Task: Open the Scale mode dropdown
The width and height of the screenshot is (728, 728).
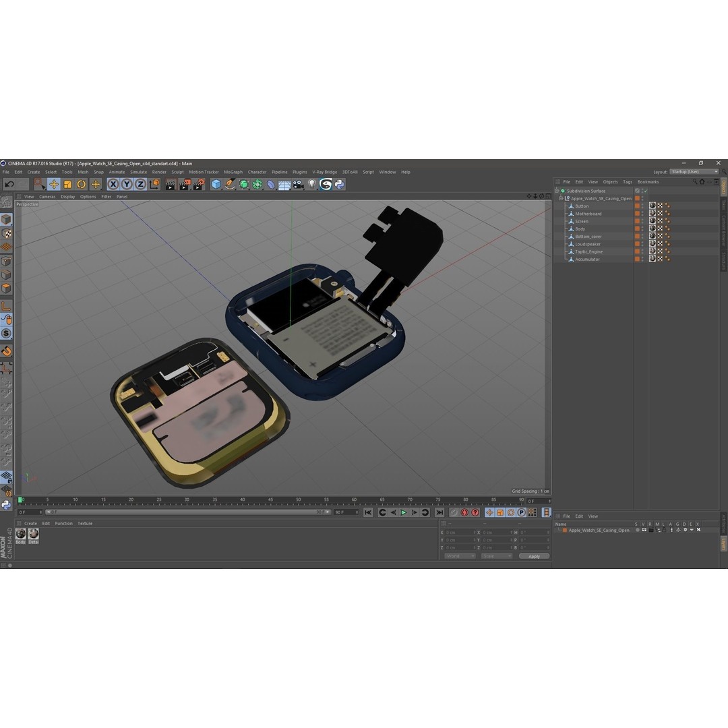Action: 496,556
